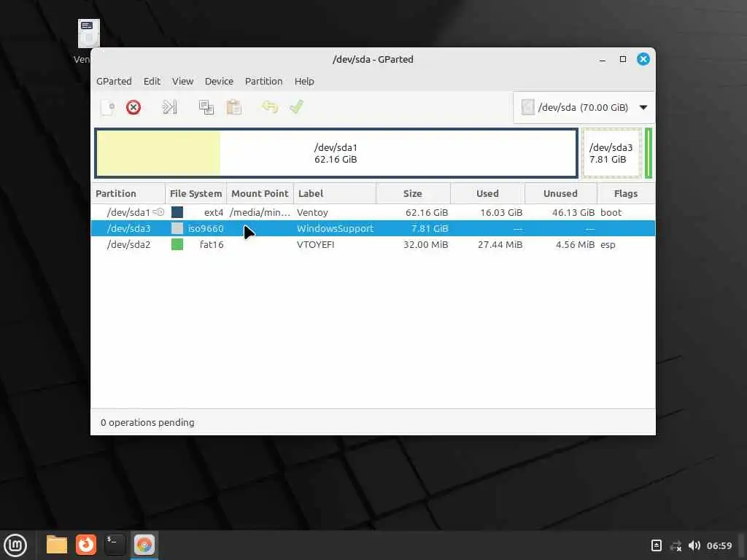
Task: Open the Device menu
Action: pyautogui.click(x=219, y=82)
